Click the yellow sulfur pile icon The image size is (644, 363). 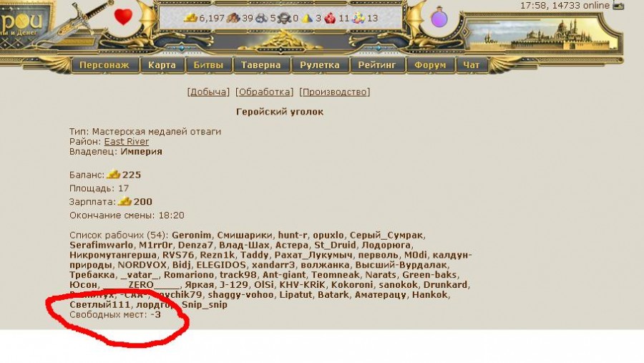[307, 18]
